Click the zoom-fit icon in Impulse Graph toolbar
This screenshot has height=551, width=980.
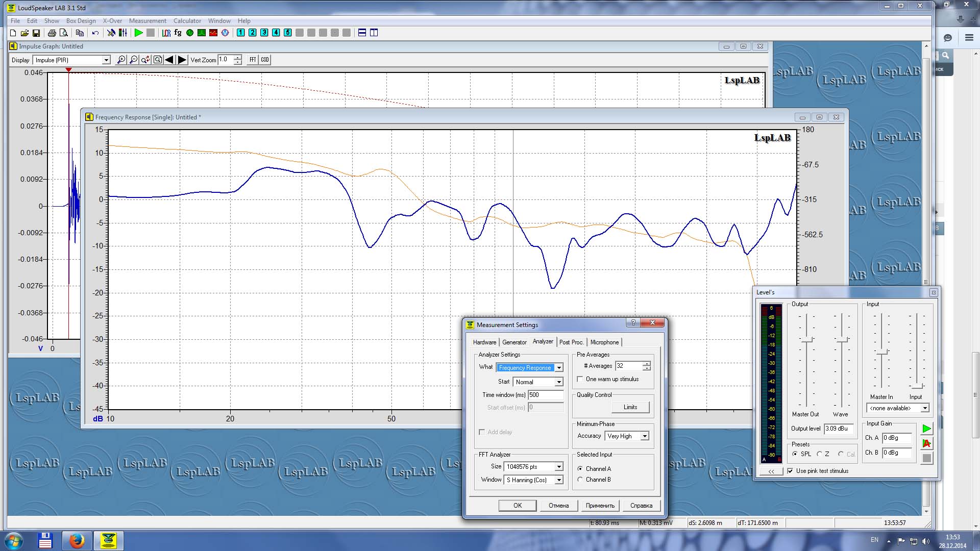click(158, 60)
